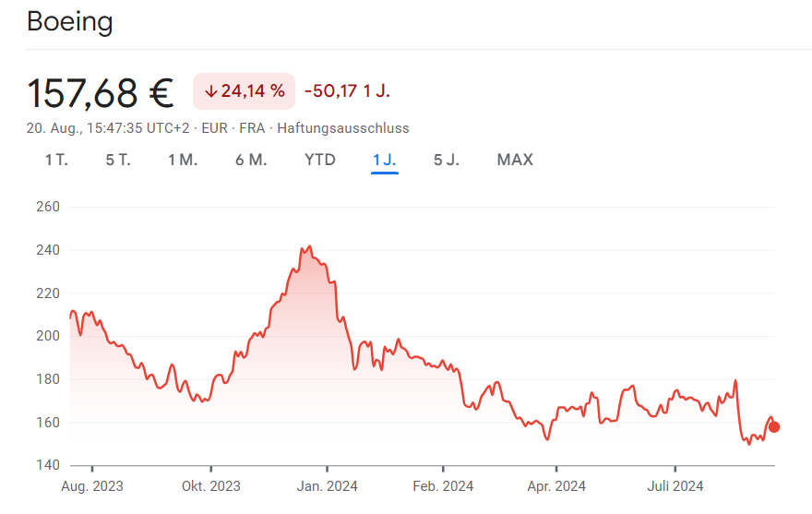Click the Apr. 2024 axis label
The height and width of the screenshot is (514, 812).
tap(556, 486)
